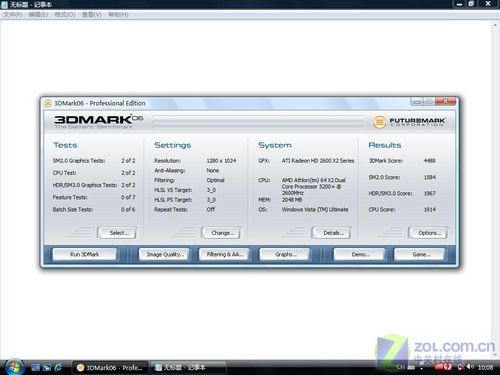This screenshot has height=375, width=500.
Task: Click Notepad vertical scrollbar up arrow
Action: point(495,25)
